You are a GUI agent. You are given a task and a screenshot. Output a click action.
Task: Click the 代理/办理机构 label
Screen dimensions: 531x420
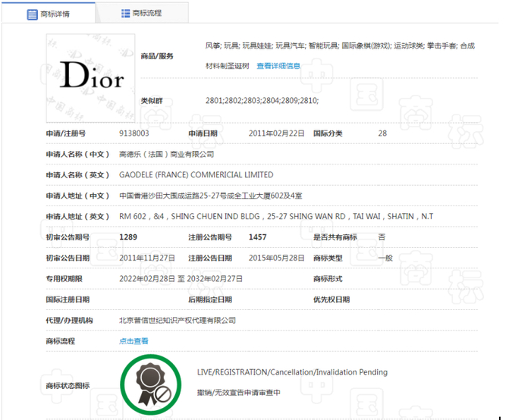pyautogui.click(x=70, y=321)
